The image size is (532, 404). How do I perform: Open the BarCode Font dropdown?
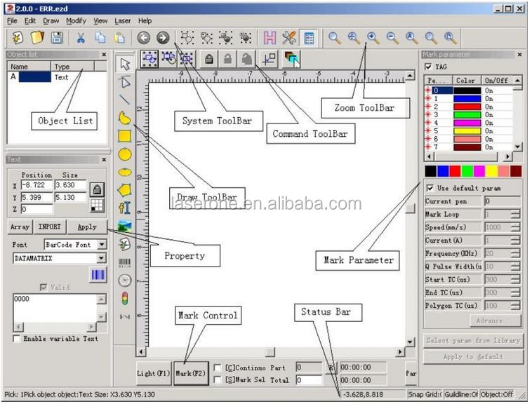102,245
